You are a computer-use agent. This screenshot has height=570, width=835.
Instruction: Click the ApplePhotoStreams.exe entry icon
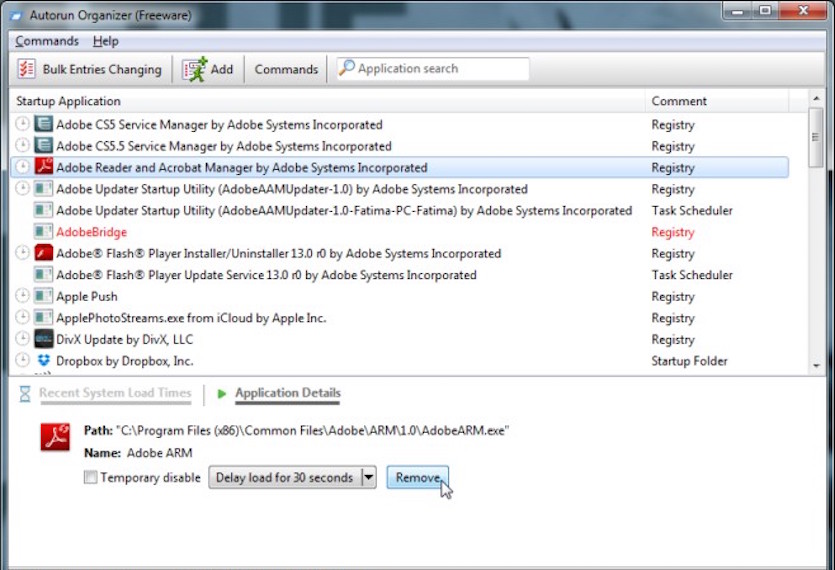tap(44, 317)
